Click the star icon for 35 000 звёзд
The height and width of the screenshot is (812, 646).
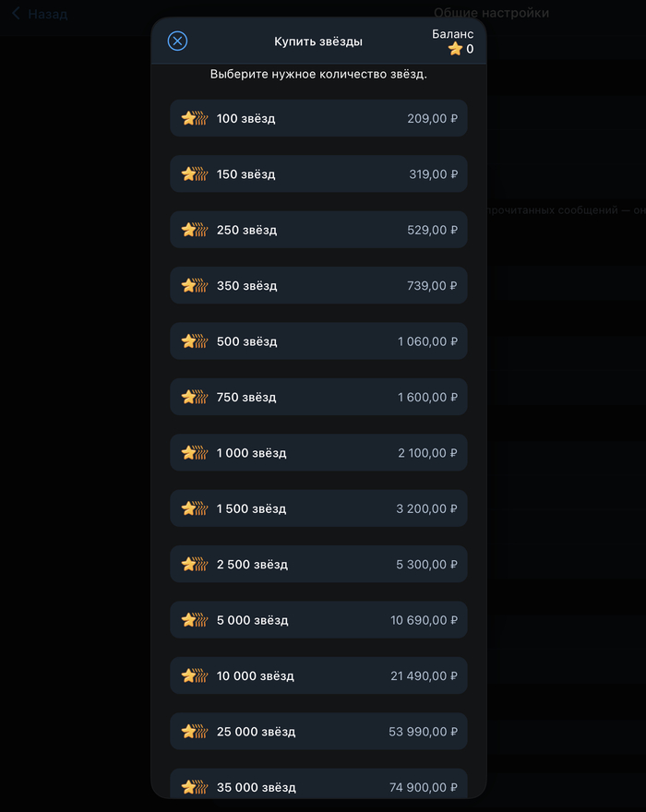tap(194, 787)
